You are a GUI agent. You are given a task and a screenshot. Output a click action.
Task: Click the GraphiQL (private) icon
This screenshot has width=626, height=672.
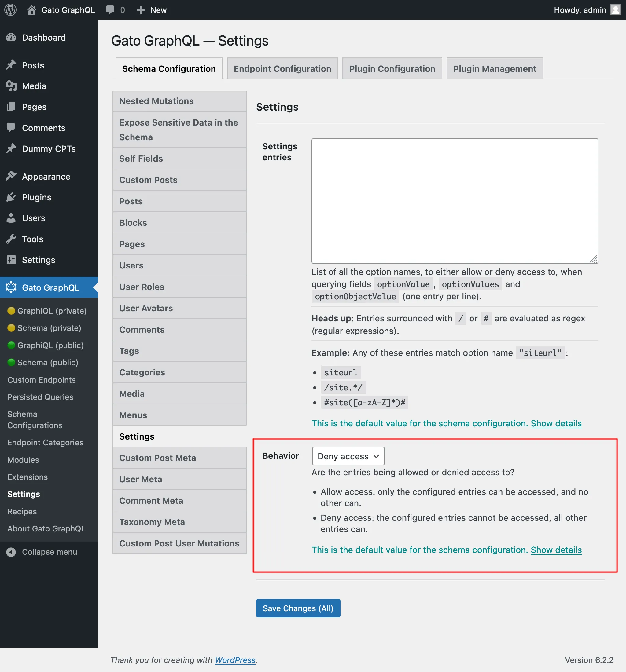coord(10,310)
